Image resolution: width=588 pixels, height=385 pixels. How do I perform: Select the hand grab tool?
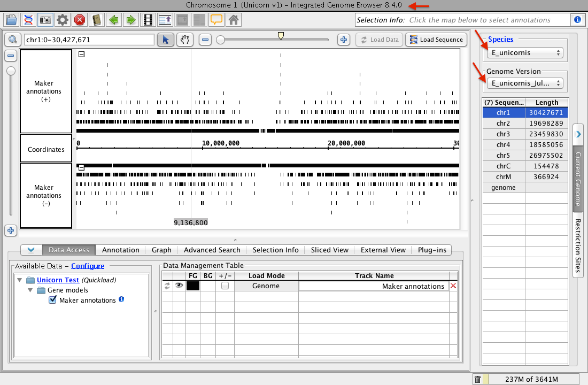184,40
